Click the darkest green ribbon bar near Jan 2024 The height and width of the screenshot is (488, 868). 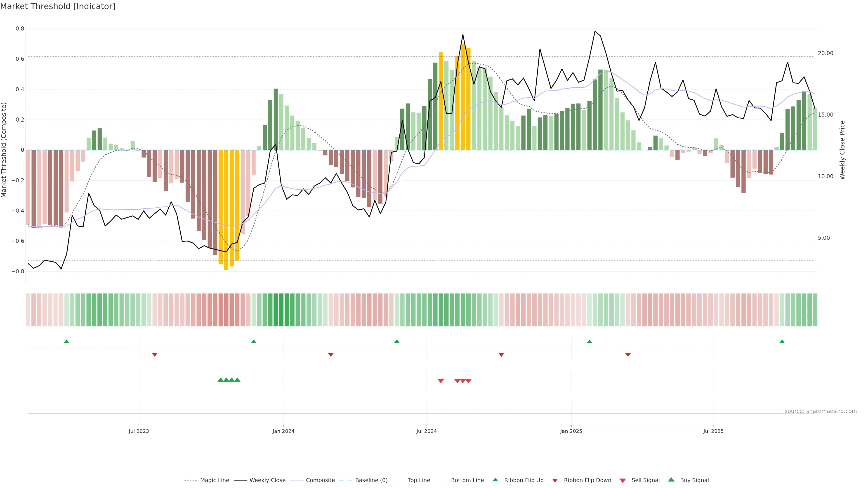tap(281, 310)
